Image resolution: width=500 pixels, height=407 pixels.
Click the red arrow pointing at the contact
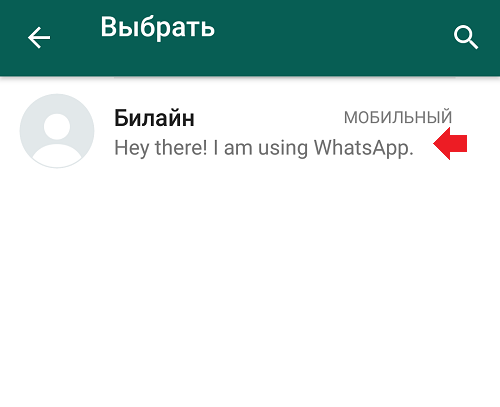click(450, 144)
